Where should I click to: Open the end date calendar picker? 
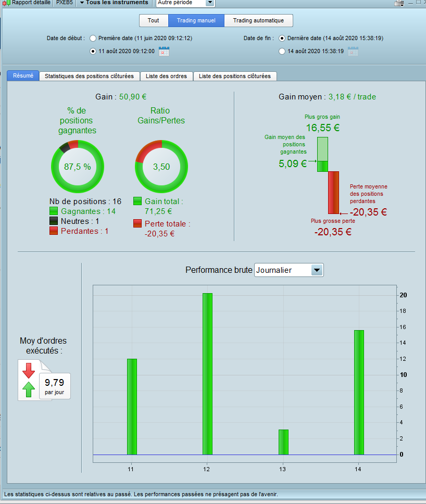tap(353, 51)
